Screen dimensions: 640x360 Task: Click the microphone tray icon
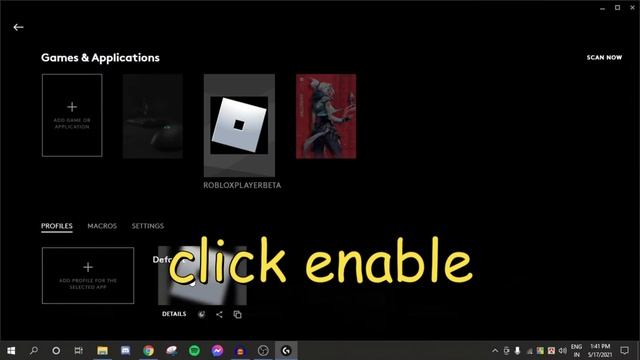pyautogui.click(x=517, y=350)
